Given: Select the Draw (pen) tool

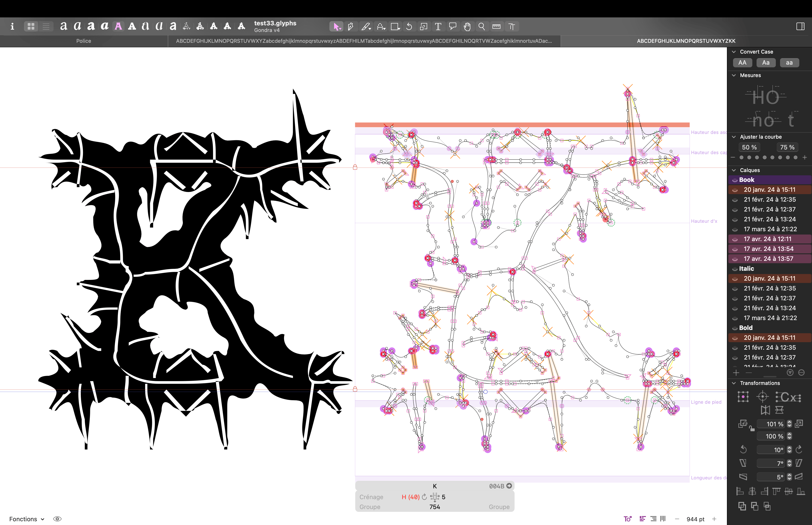Looking at the screenshot, I should click(x=351, y=27).
